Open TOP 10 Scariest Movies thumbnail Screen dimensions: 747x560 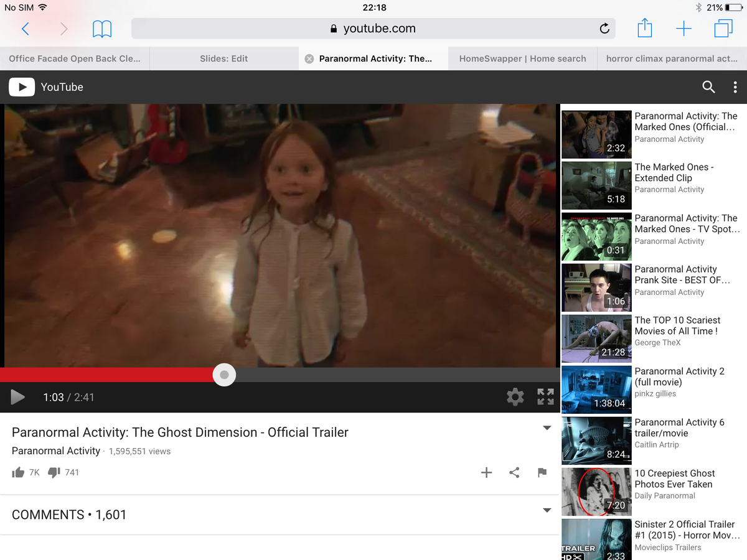click(x=596, y=338)
